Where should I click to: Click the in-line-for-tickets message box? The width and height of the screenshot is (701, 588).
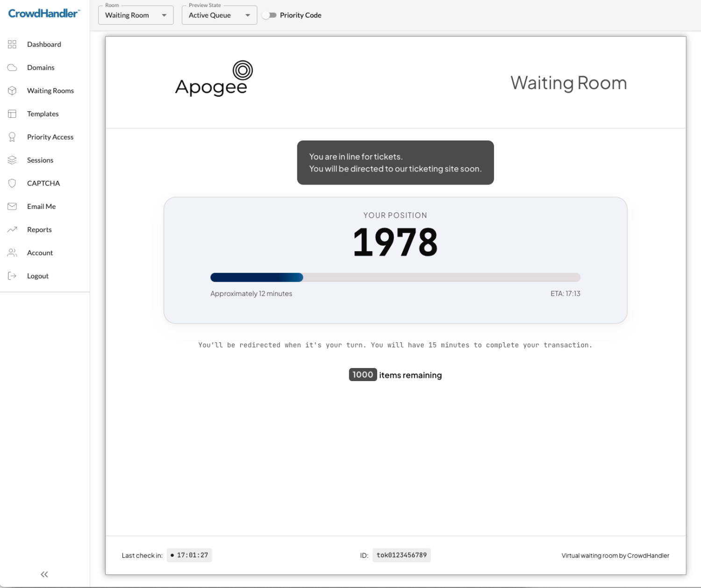pyautogui.click(x=395, y=163)
